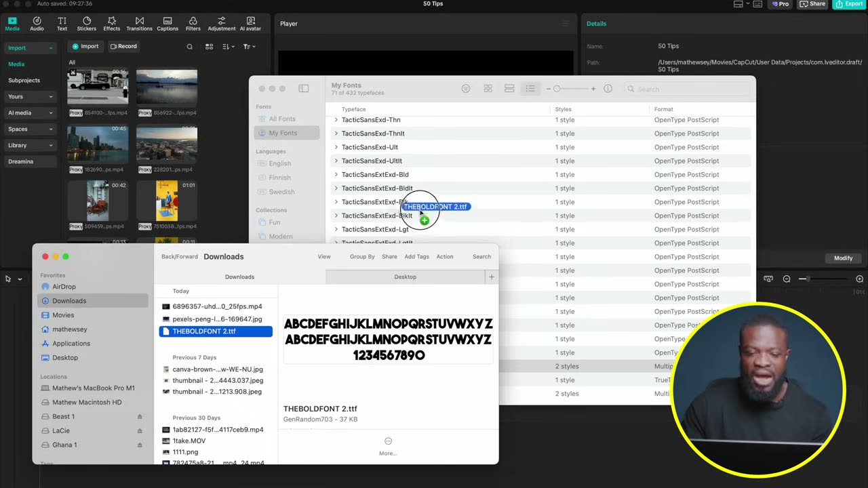Switch Font Book to grid view

[488, 89]
